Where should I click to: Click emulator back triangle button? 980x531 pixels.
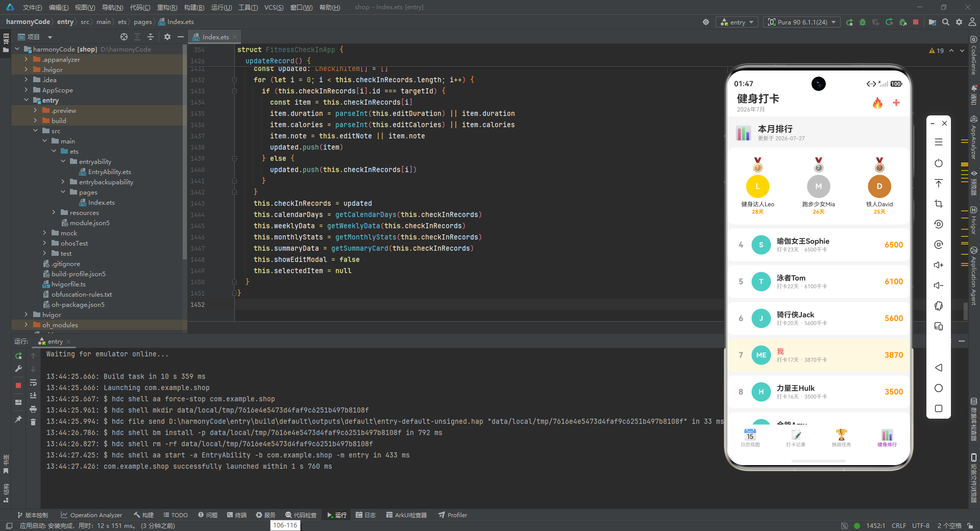939,368
